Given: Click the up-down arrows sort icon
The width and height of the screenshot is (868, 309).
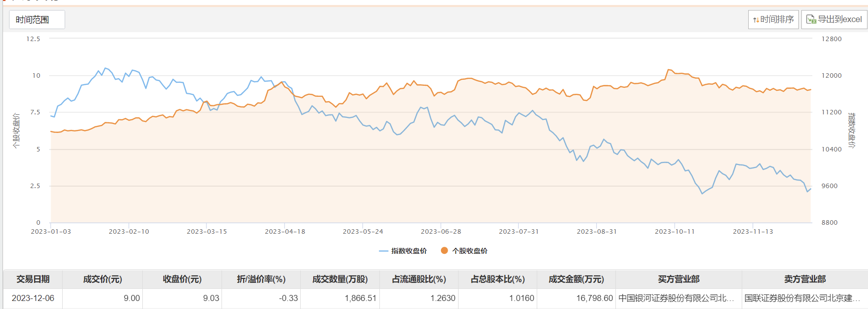Looking at the screenshot, I should tap(756, 20).
